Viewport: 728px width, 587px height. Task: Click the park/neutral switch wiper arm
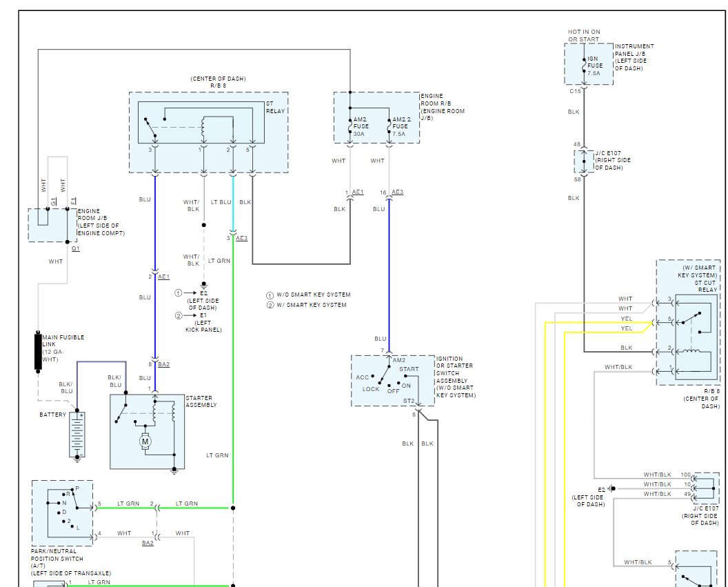[x=74, y=499]
